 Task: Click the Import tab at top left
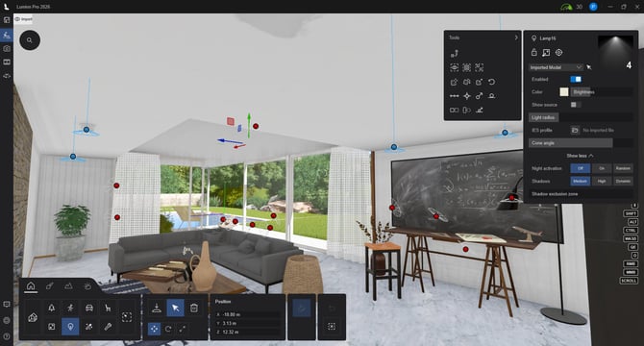click(23, 19)
